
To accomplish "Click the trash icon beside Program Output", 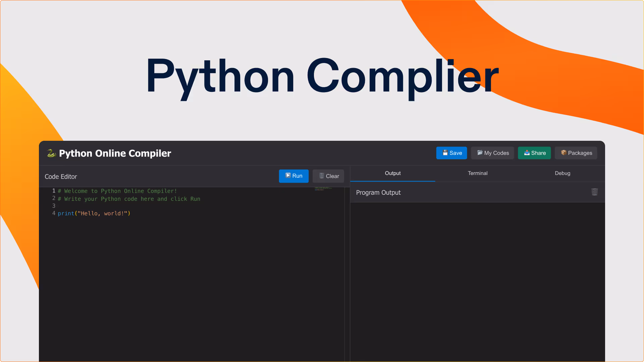I will pyautogui.click(x=594, y=192).
